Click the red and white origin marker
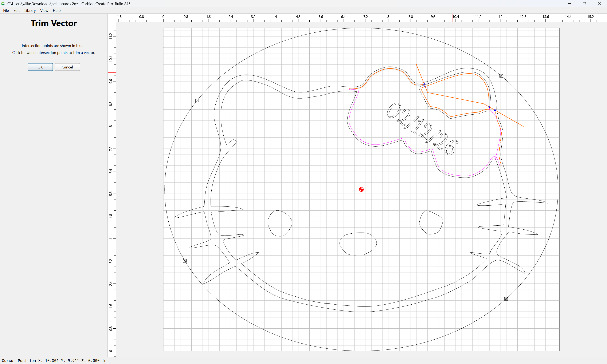This screenshot has height=364, width=607. pos(361,189)
